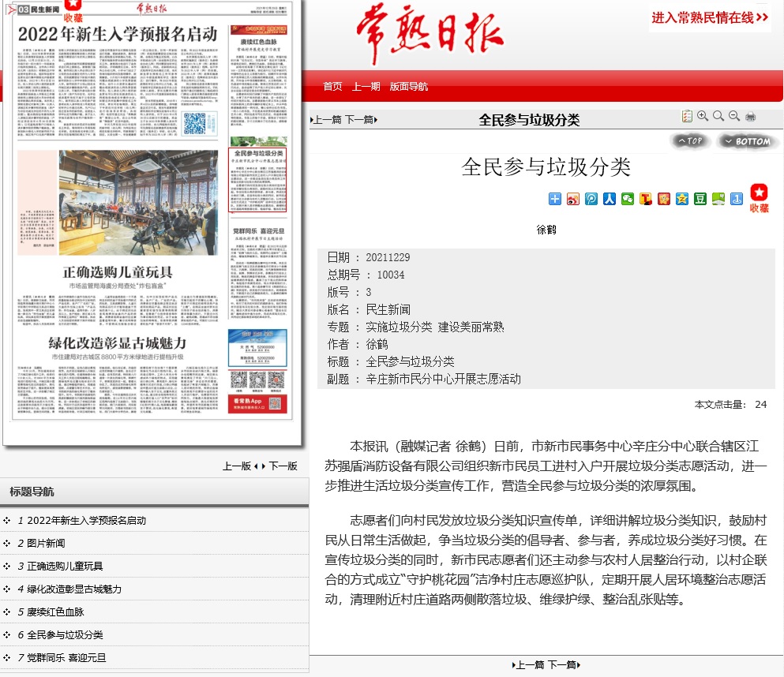Click the 专题 value 实施垃圾分类 建设美丽常熟
784x677 pixels.
(x=434, y=327)
